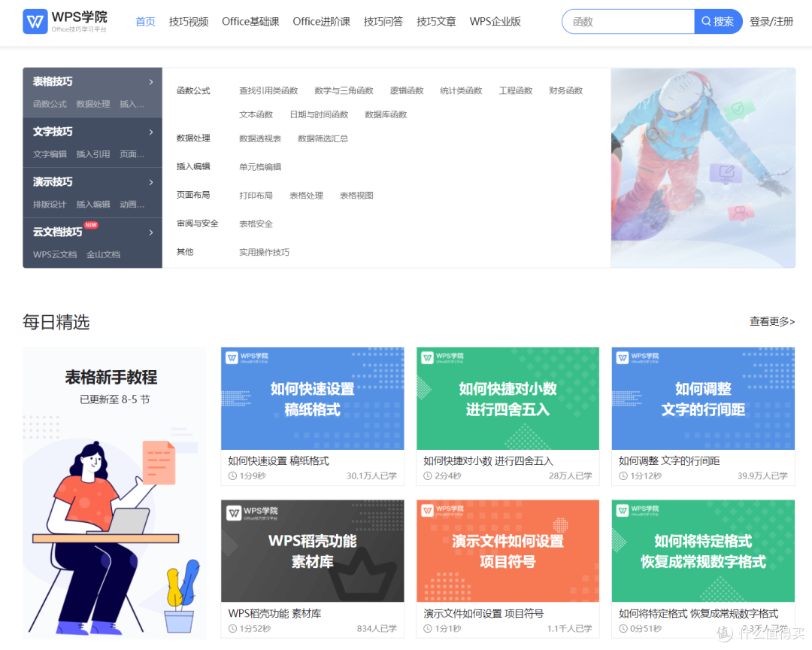812x650 pixels.
Task: Click the 审阅与安全 category label
Action: [x=197, y=223]
